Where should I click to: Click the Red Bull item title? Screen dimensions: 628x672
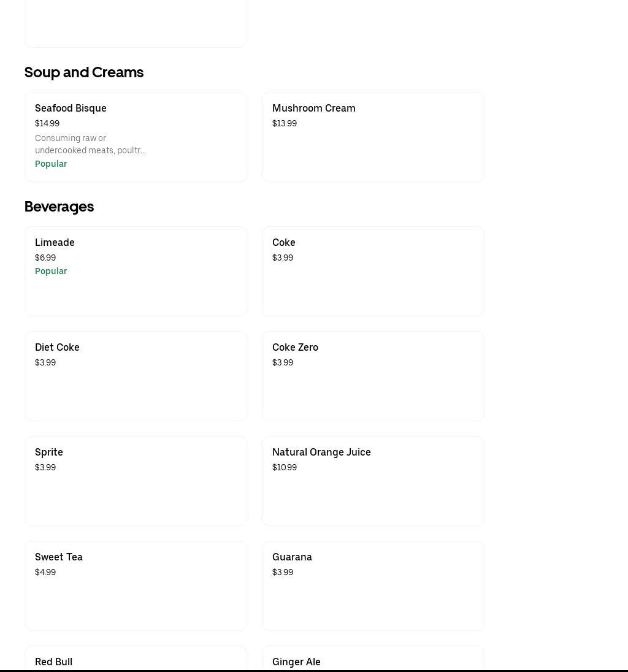tap(54, 662)
